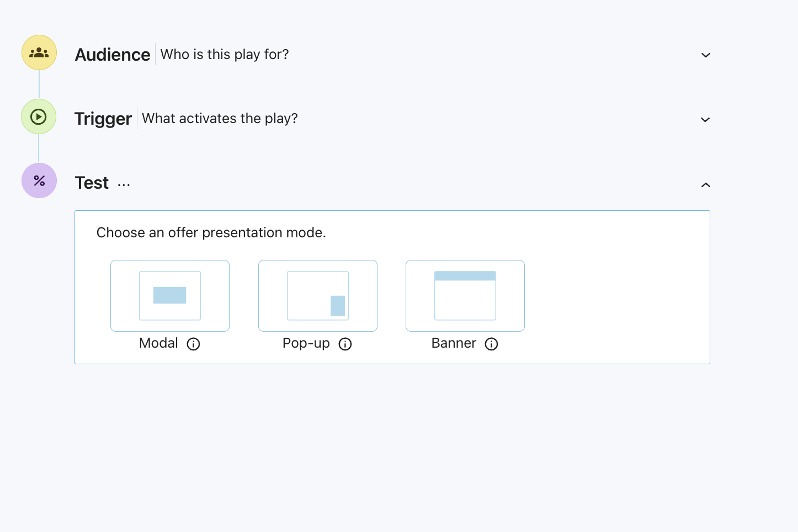Click the Pop-up label text
This screenshot has height=532, width=798.
coord(306,343)
